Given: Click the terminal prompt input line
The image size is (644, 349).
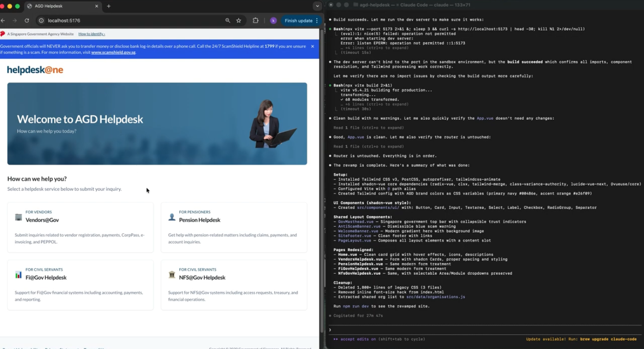Looking at the screenshot, I should pos(485,330).
